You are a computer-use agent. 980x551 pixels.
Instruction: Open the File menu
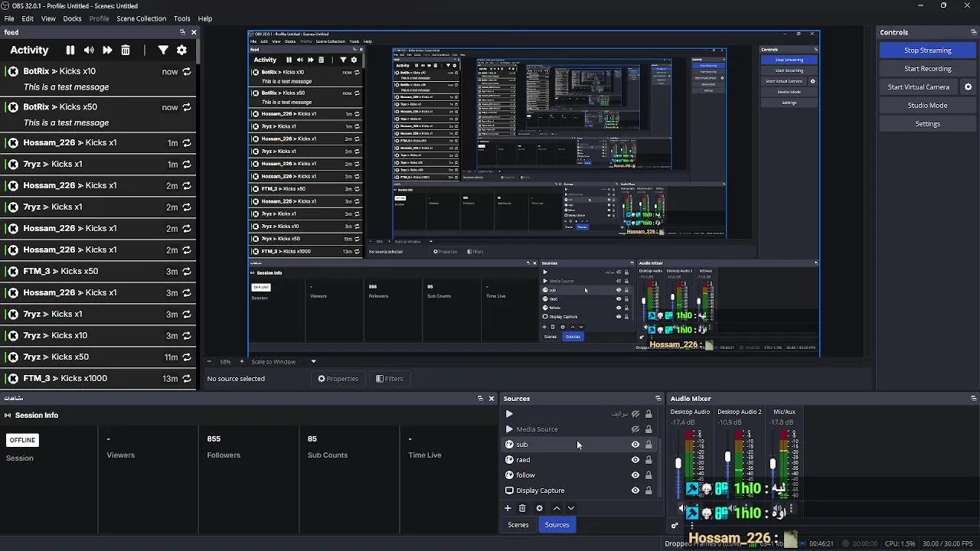click(9, 18)
